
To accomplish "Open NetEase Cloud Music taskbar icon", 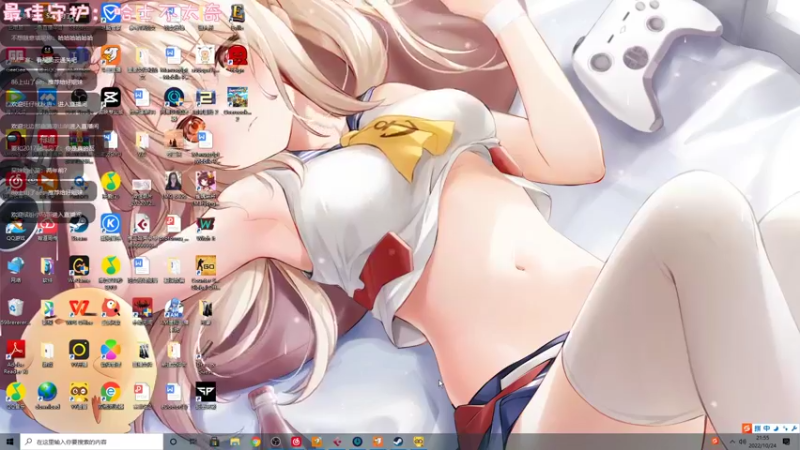I will (296, 441).
